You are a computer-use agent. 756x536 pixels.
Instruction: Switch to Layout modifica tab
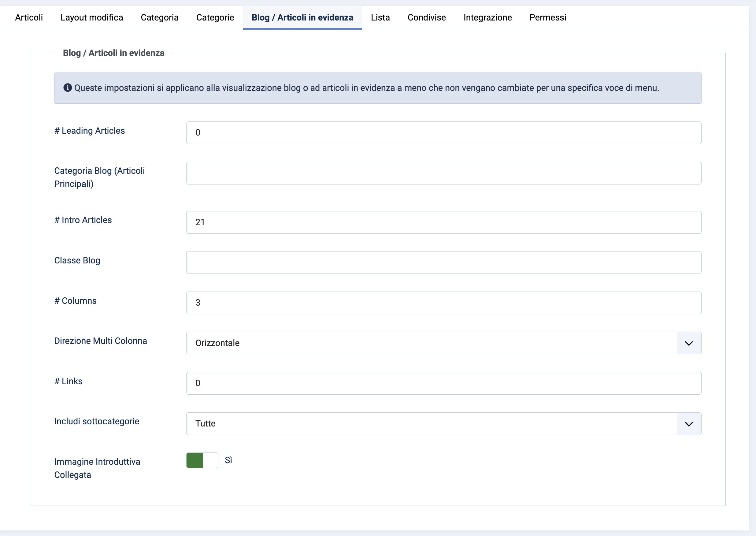[92, 17]
